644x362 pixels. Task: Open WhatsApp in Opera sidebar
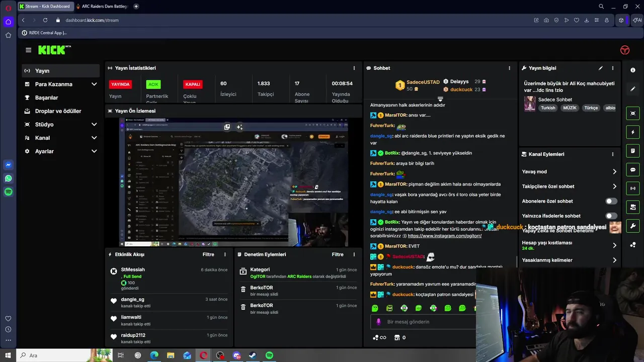coord(8,178)
